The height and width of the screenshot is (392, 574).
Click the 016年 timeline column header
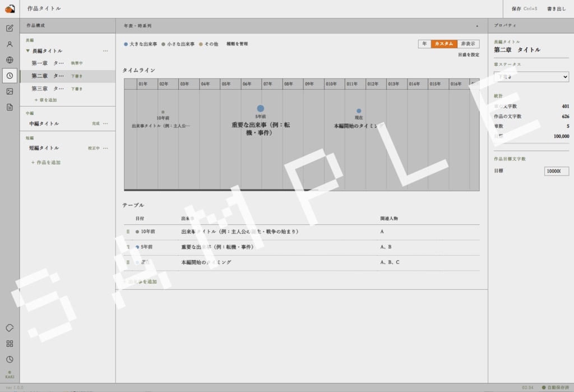(459, 84)
